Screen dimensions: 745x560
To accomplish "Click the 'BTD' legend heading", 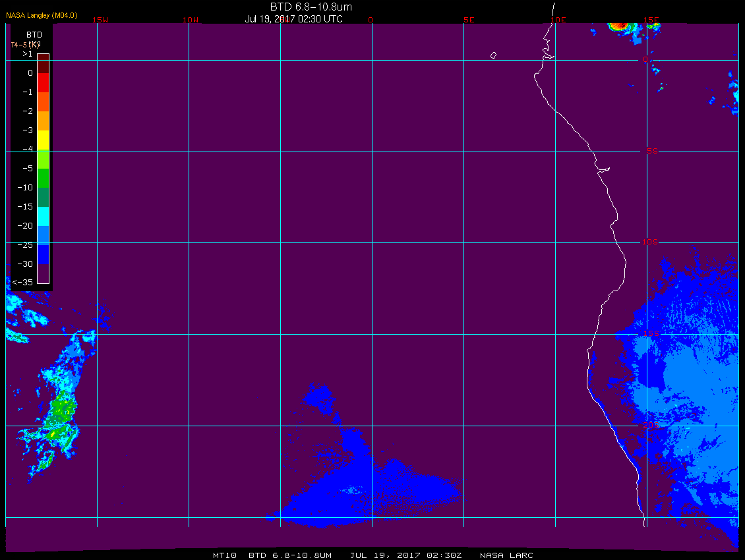I will [34, 35].
